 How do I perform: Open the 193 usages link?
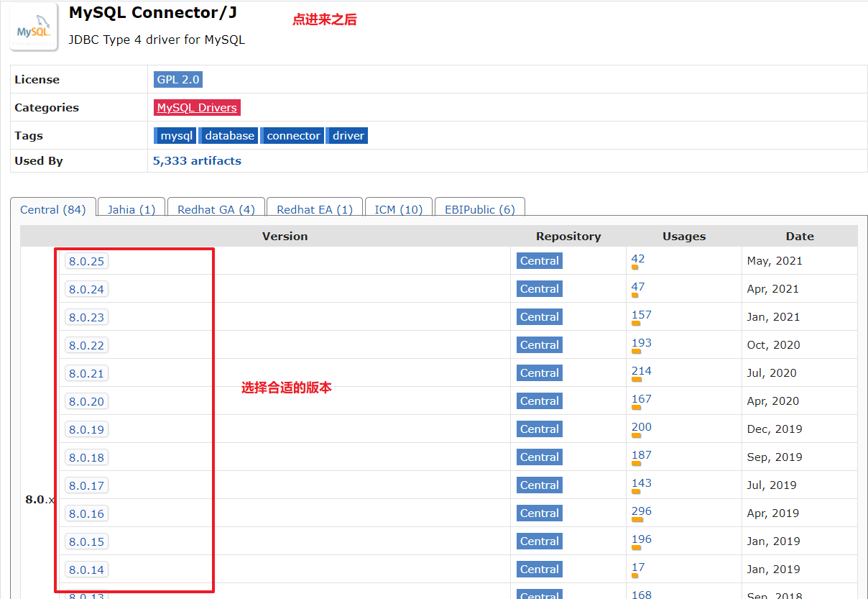click(642, 342)
